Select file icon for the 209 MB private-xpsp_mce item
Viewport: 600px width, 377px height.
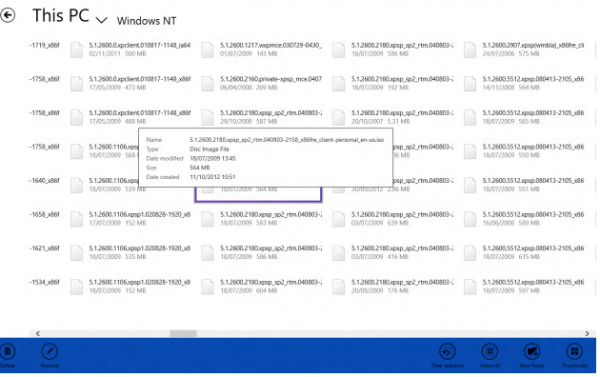tap(208, 84)
